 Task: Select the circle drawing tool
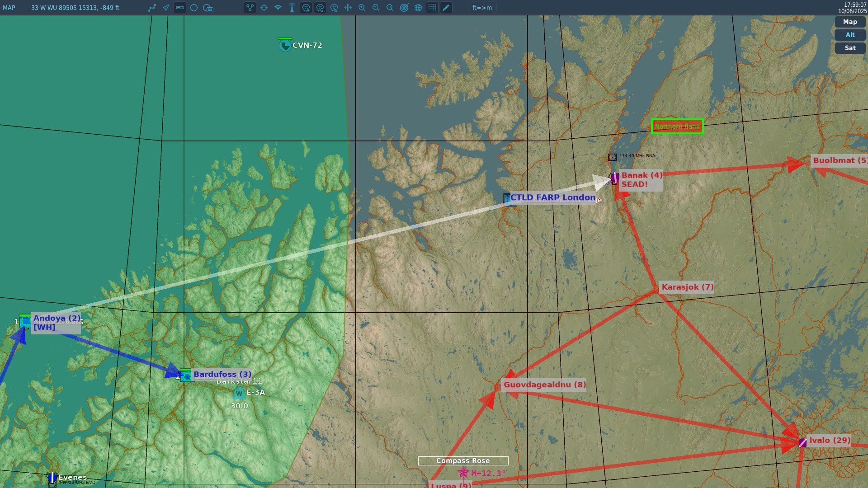tap(194, 8)
